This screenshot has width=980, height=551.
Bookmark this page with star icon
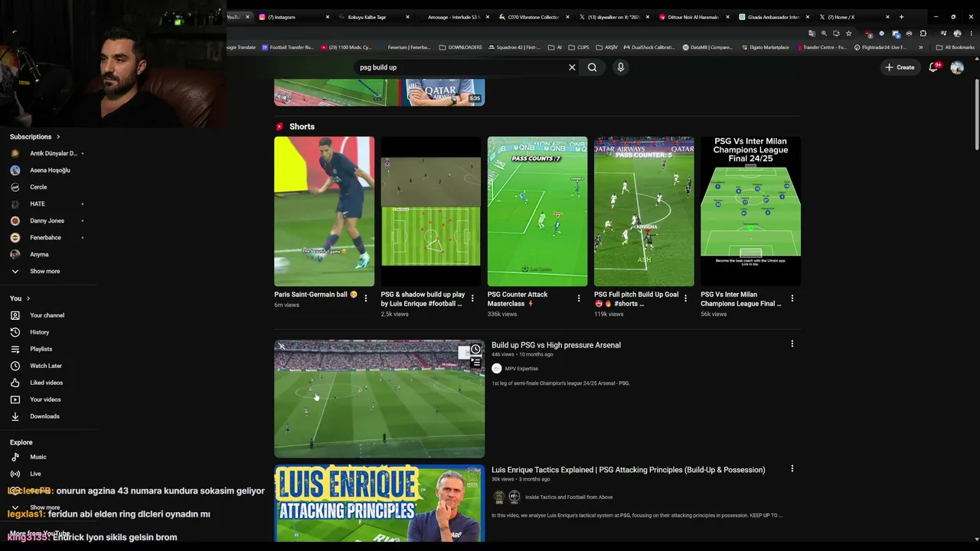pyautogui.click(x=848, y=34)
